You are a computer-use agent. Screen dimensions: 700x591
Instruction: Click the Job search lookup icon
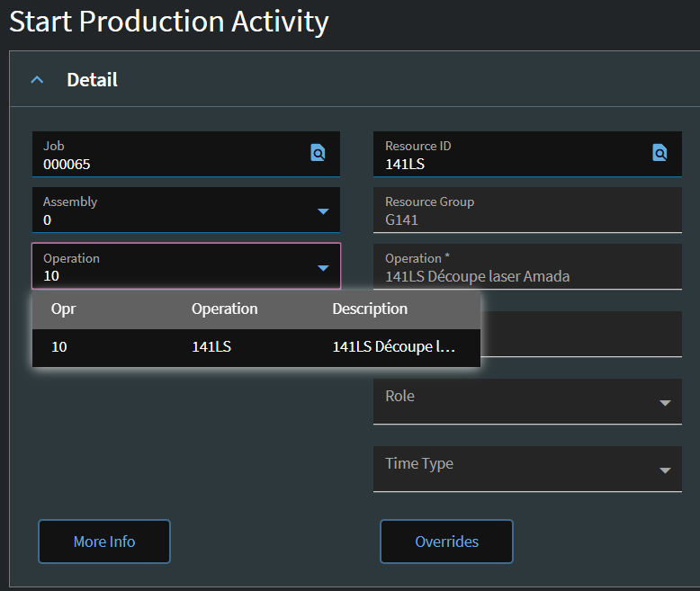click(318, 153)
